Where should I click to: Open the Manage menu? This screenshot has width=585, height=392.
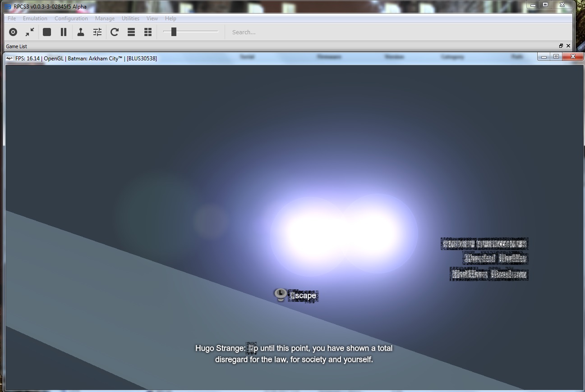105,18
